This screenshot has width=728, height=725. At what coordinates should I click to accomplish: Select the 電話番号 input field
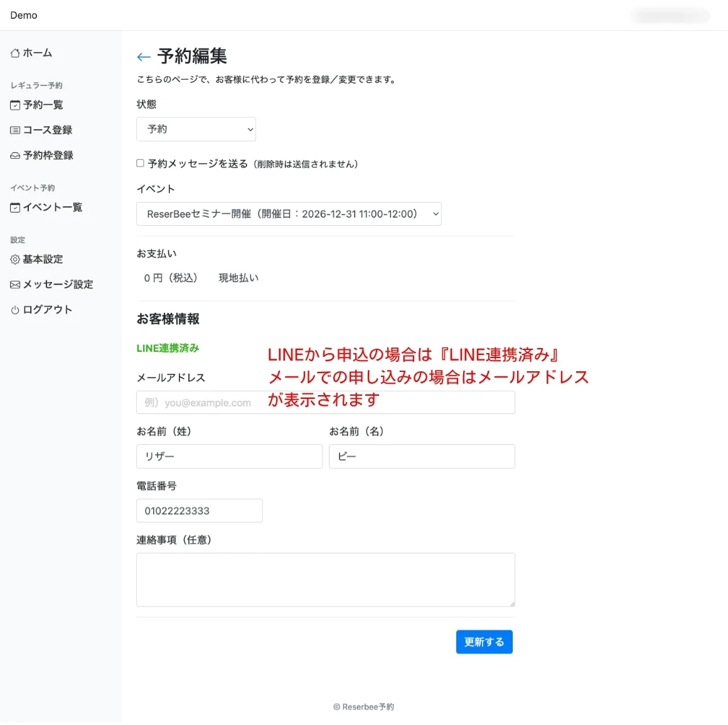(199, 511)
